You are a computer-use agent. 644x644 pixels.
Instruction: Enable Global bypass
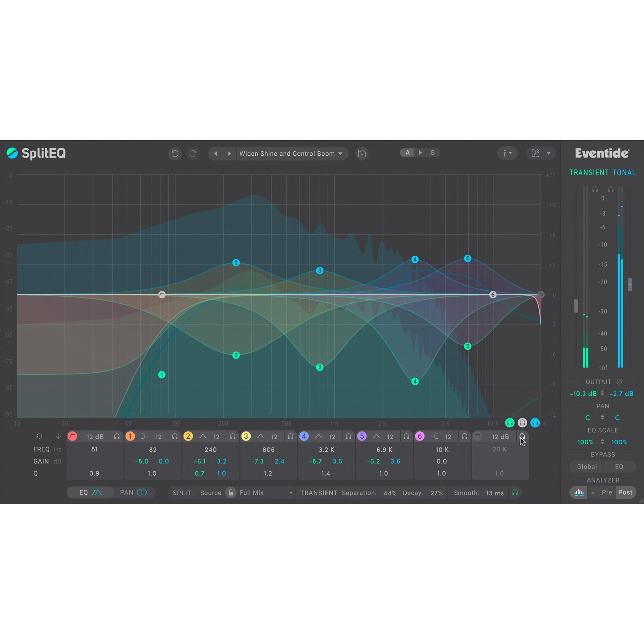coord(587,466)
